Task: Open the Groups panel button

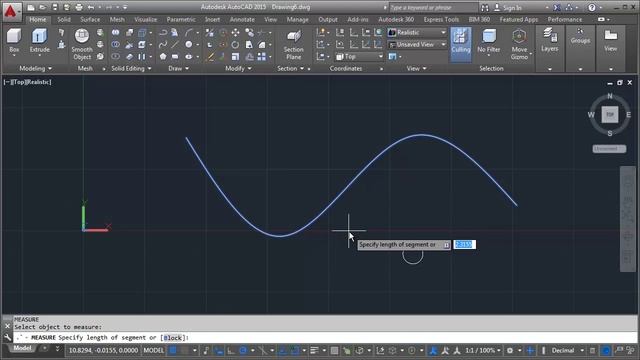Action: tap(580, 37)
